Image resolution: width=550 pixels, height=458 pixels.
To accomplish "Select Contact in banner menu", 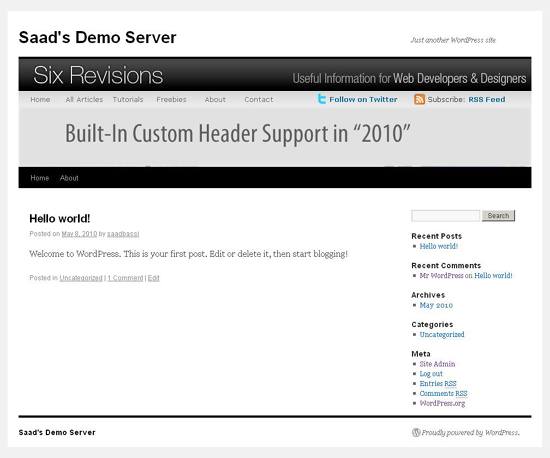I will point(259,100).
